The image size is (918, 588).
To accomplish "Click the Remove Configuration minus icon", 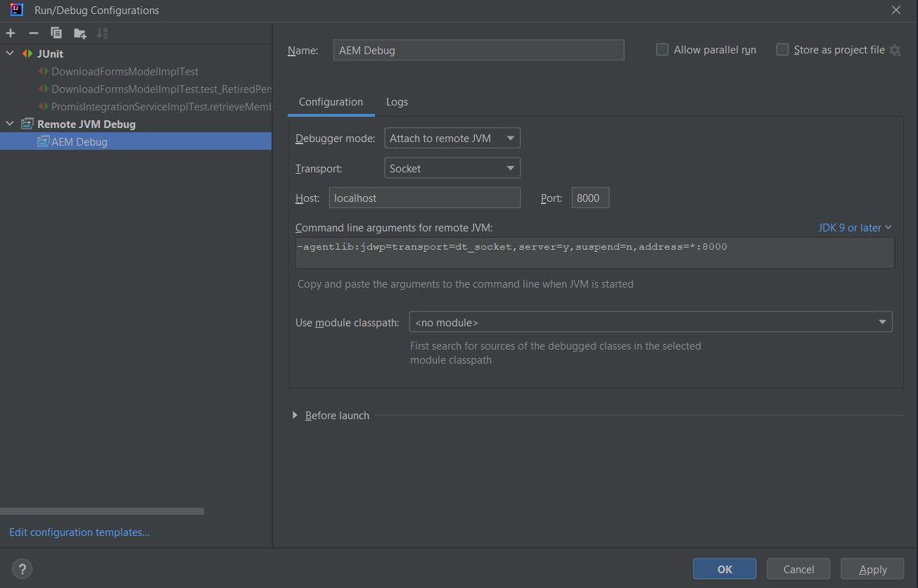I will pyautogui.click(x=33, y=33).
